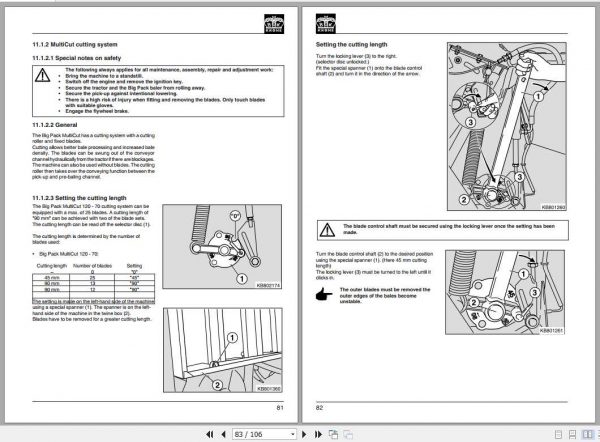Screen dimensions: 600x442
Task: Go to the previous page
Action: coord(223,434)
